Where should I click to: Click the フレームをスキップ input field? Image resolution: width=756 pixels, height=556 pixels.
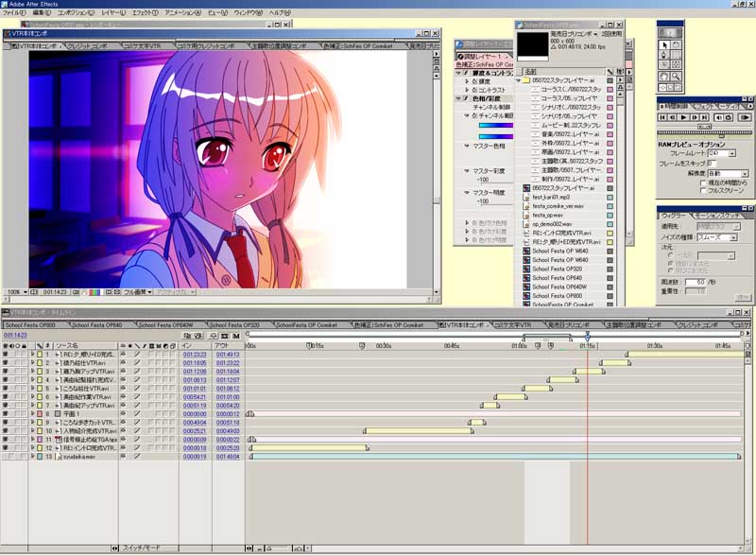point(712,164)
